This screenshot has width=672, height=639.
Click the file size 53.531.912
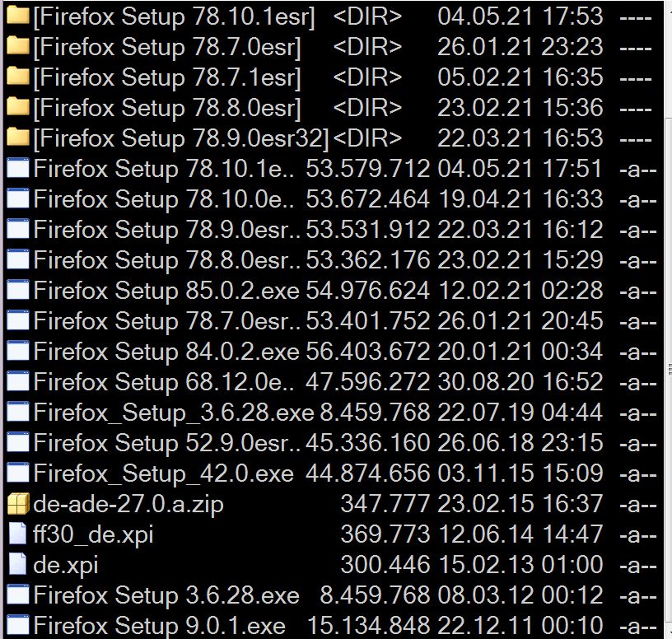tap(368, 229)
